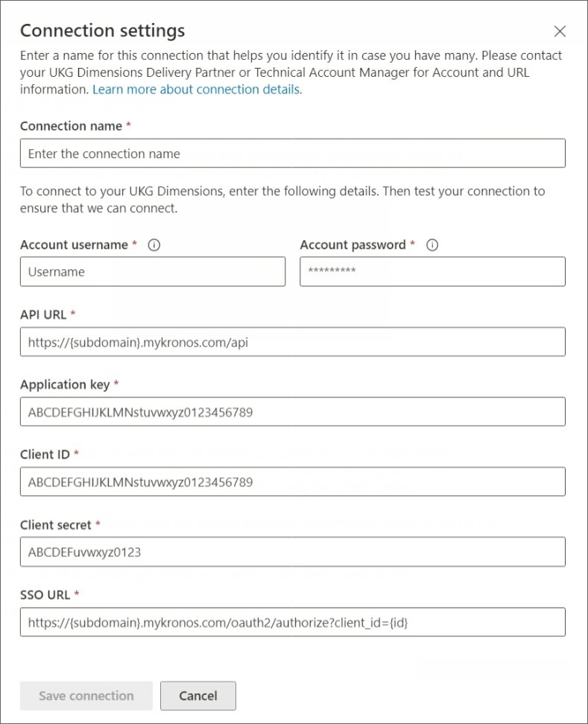
Task: Select the Client secret input
Action: 292,553
